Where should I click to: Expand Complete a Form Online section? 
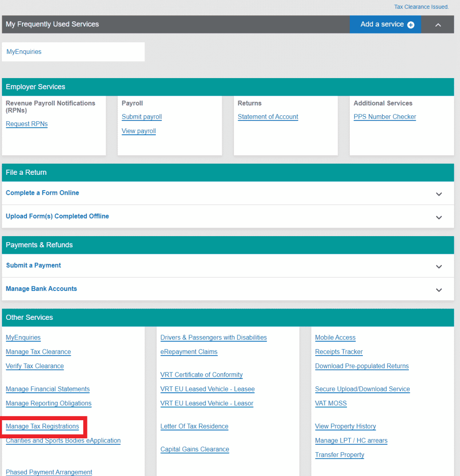(x=439, y=194)
